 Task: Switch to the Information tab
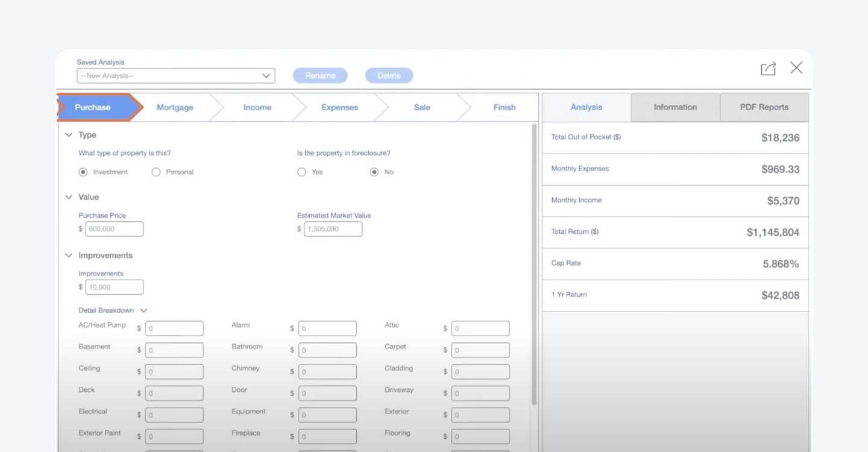click(x=675, y=107)
